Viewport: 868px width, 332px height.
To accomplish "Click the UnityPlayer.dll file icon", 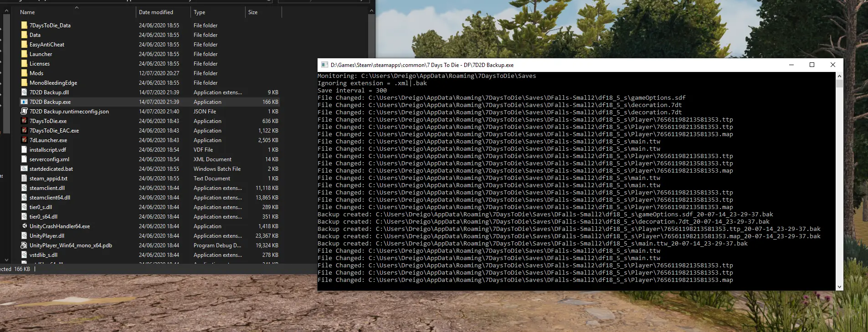I will click(24, 236).
